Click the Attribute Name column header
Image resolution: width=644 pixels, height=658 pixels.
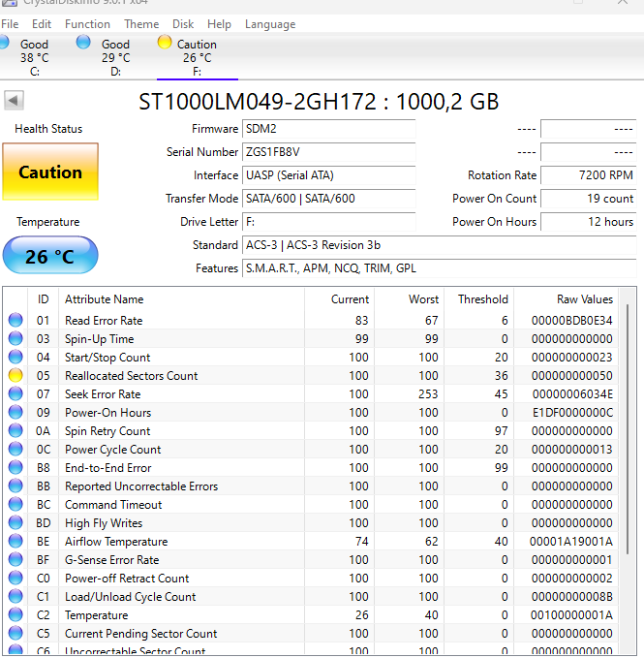tap(181, 299)
